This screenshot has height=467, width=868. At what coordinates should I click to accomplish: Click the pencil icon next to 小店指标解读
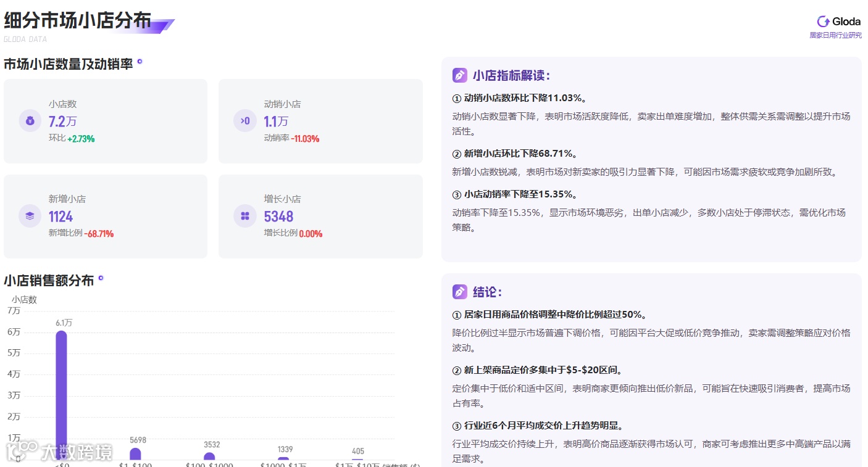460,75
